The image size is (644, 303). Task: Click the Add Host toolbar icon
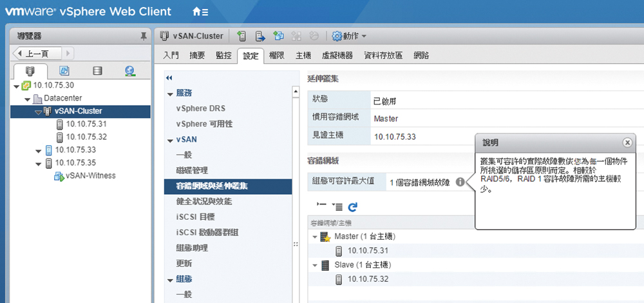click(242, 36)
